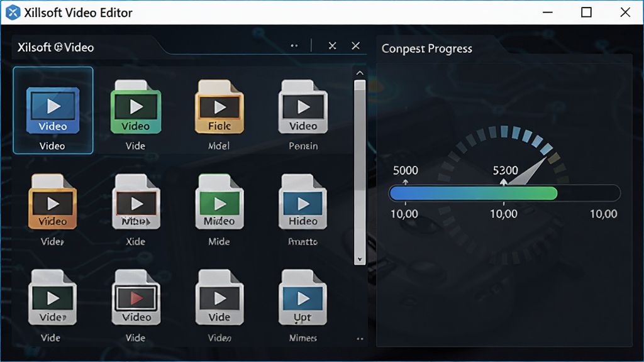Viewport: 644px width, 362px height.
Task: Open the folder with red play arrow
Action: [136, 297]
